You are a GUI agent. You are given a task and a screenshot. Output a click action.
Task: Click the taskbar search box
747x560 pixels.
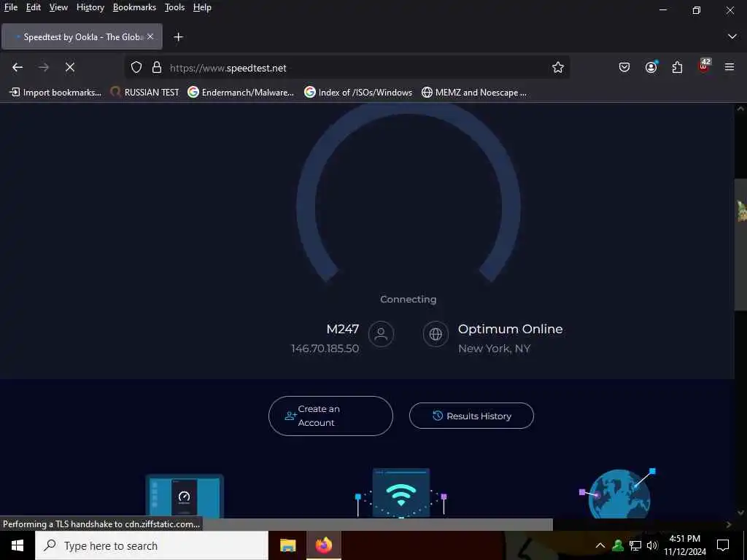(152, 545)
